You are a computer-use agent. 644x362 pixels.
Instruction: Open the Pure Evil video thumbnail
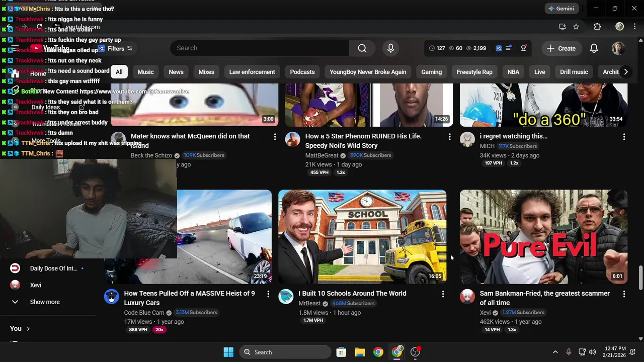[543, 237]
